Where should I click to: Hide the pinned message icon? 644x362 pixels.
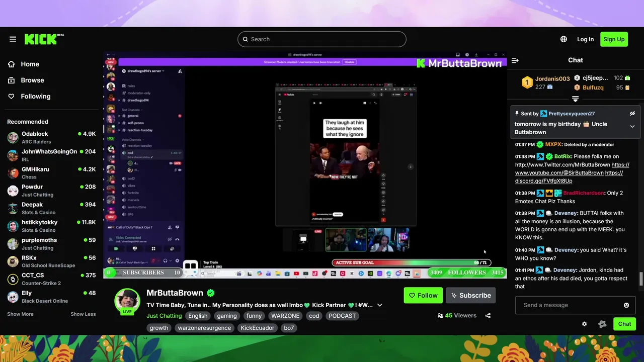632,114
